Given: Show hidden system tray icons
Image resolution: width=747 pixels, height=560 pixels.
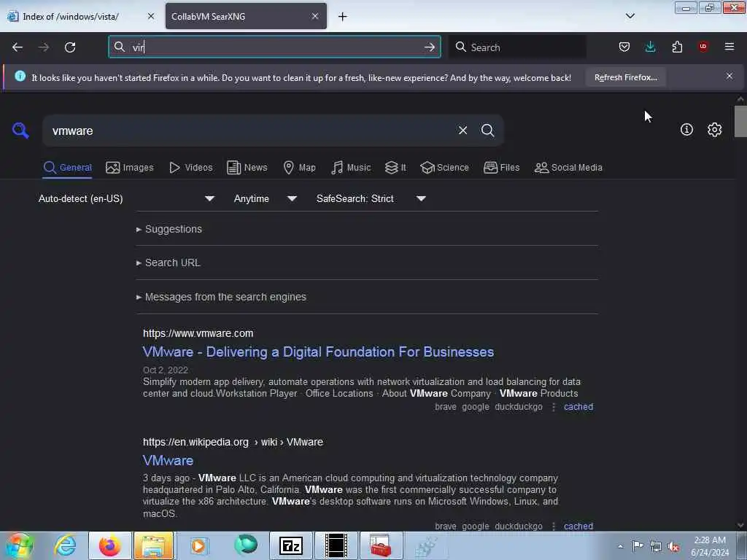Looking at the screenshot, I should (620, 546).
